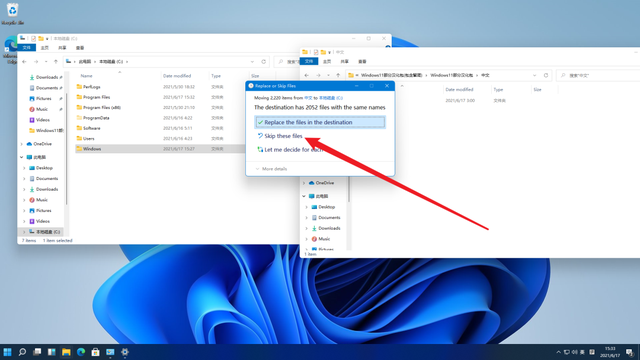Sort by Size column in 中文 window
Screen dimensions: 640x360
point(538,89)
